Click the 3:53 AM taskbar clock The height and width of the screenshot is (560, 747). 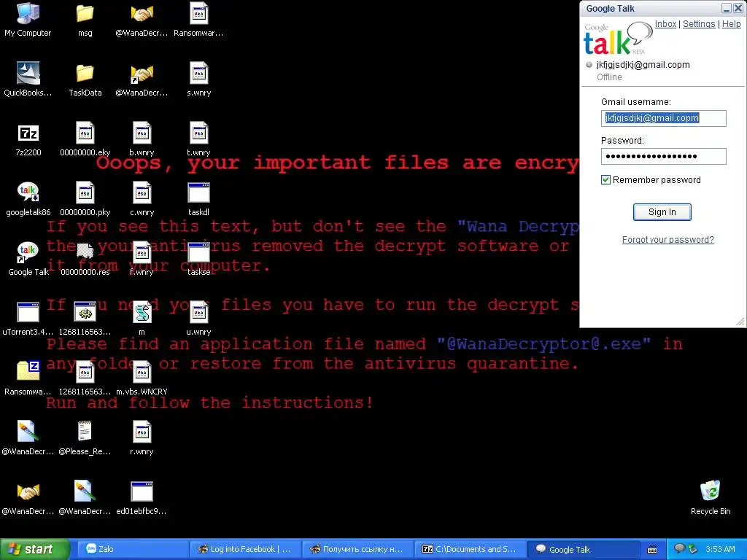point(720,549)
